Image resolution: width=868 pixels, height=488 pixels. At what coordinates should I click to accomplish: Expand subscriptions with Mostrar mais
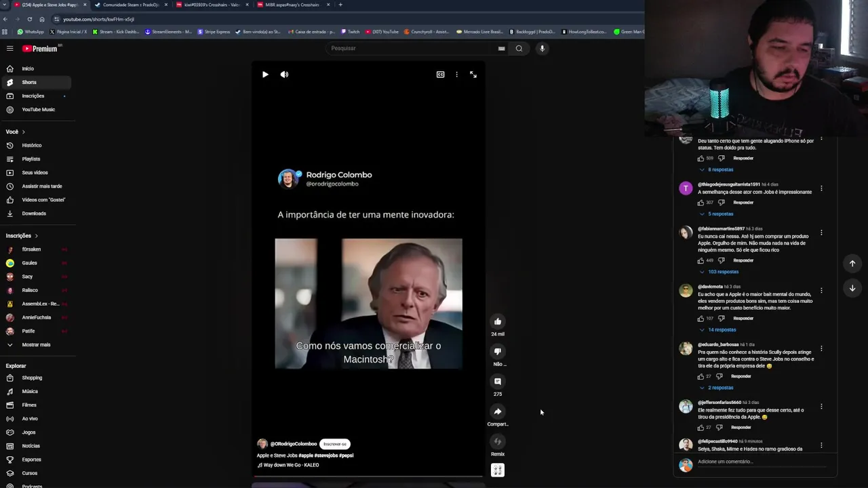click(x=35, y=344)
